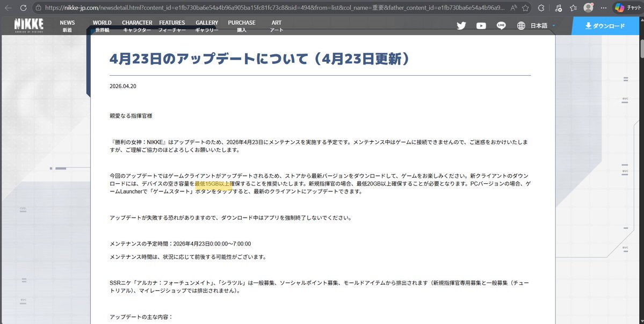Open the ART アート menu
The height and width of the screenshot is (324, 644).
point(277,26)
